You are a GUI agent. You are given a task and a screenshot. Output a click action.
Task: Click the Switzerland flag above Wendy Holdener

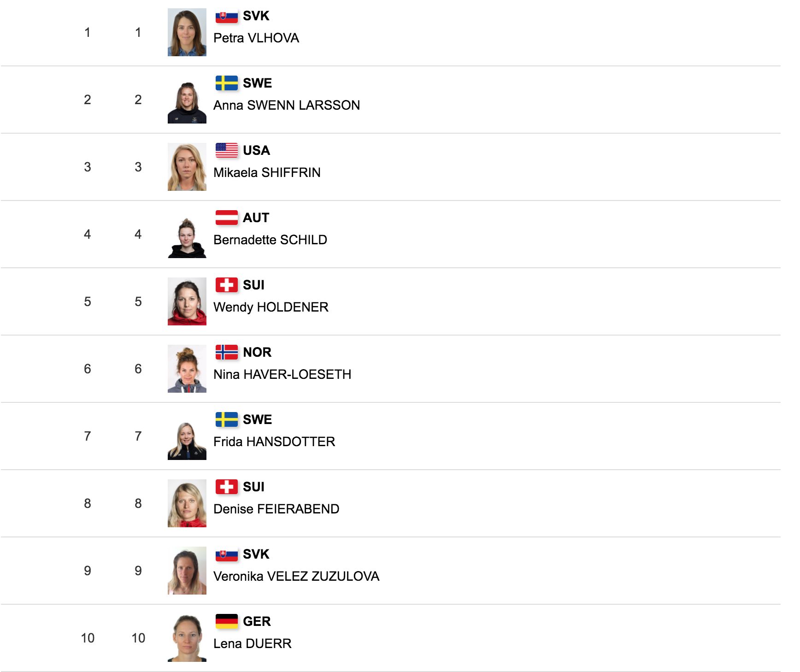[x=226, y=285]
